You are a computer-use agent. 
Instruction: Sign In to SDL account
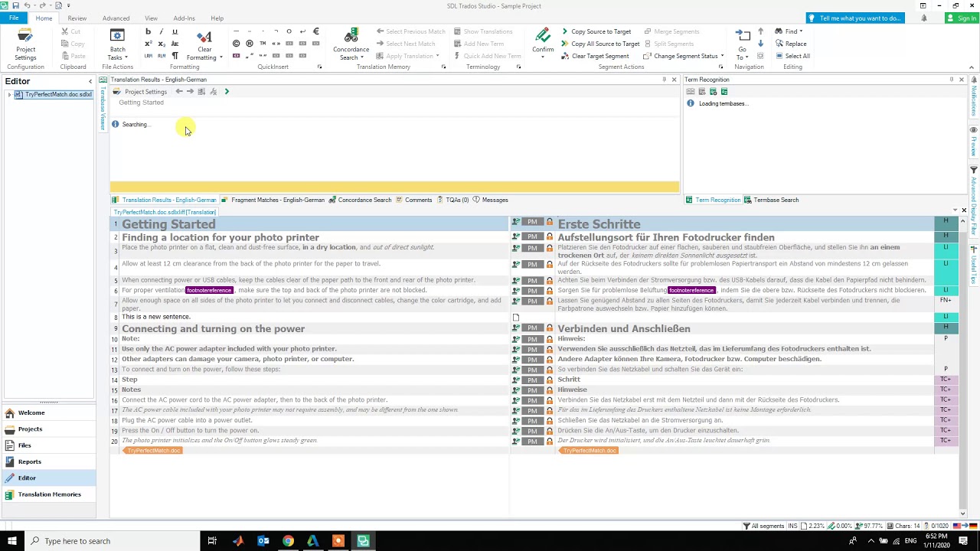961,18
